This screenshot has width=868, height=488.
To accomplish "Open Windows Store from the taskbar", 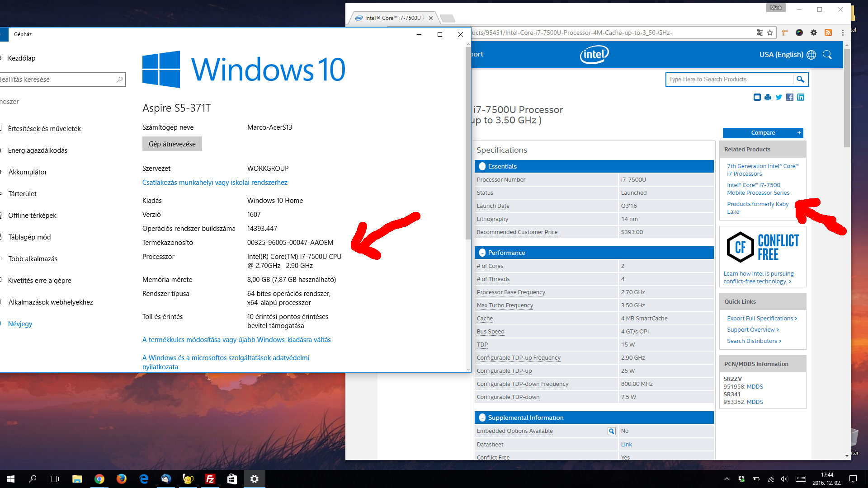I will point(232,479).
